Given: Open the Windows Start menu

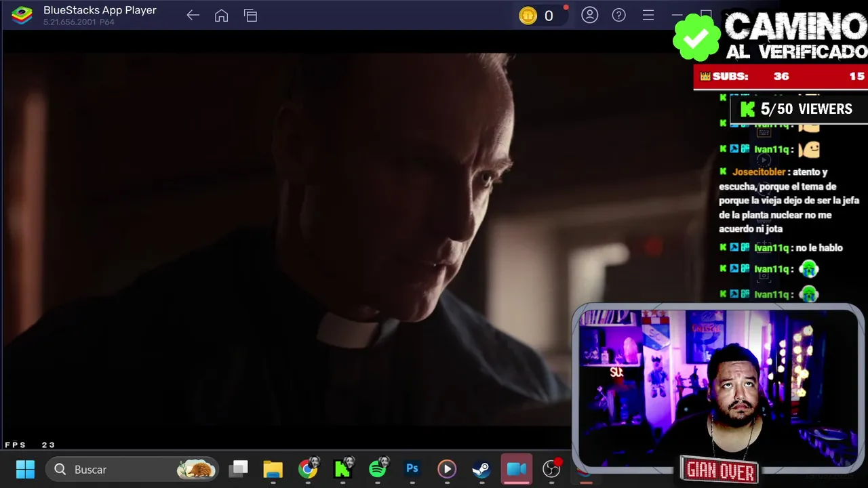Looking at the screenshot, I should tap(25, 469).
